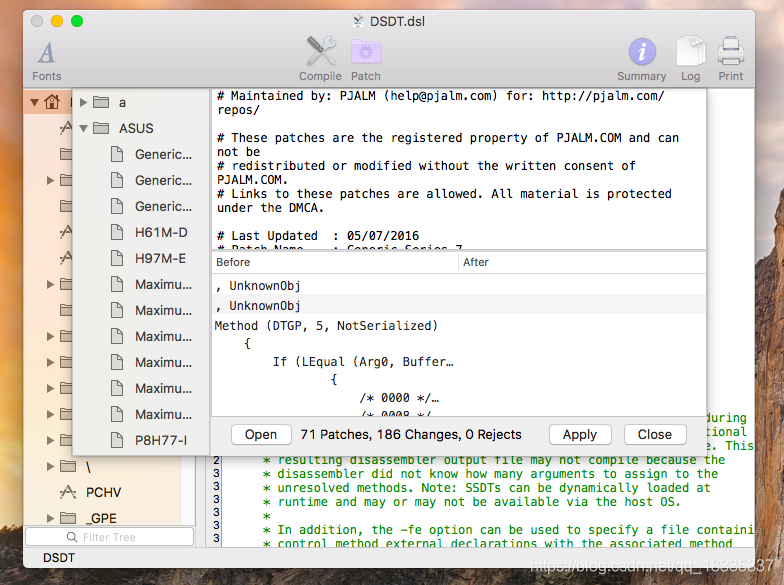Select the _GPE tree item
Image resolution: width=784 pixels, height=585 pixels.
(103, 518)
